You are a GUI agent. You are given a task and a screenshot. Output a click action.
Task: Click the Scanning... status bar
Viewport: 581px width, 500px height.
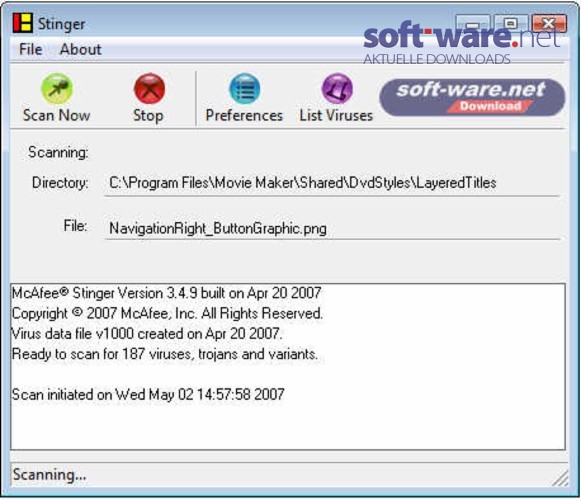282,474
